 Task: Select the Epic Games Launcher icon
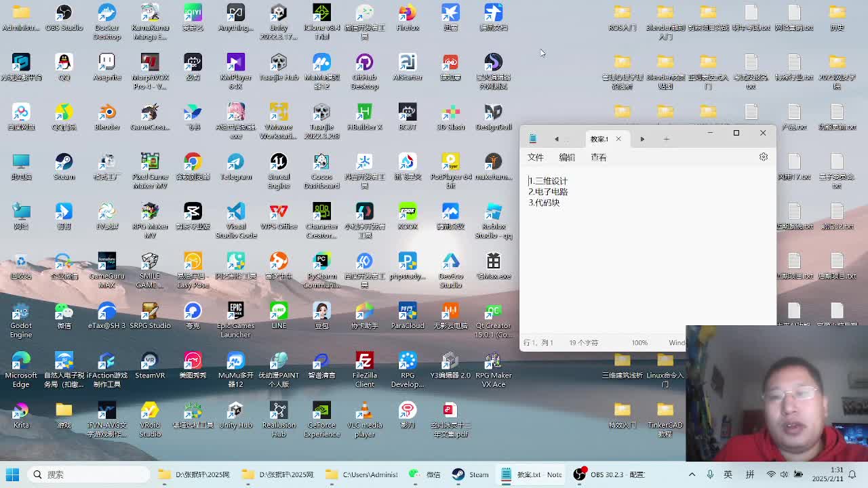(236, 320)
